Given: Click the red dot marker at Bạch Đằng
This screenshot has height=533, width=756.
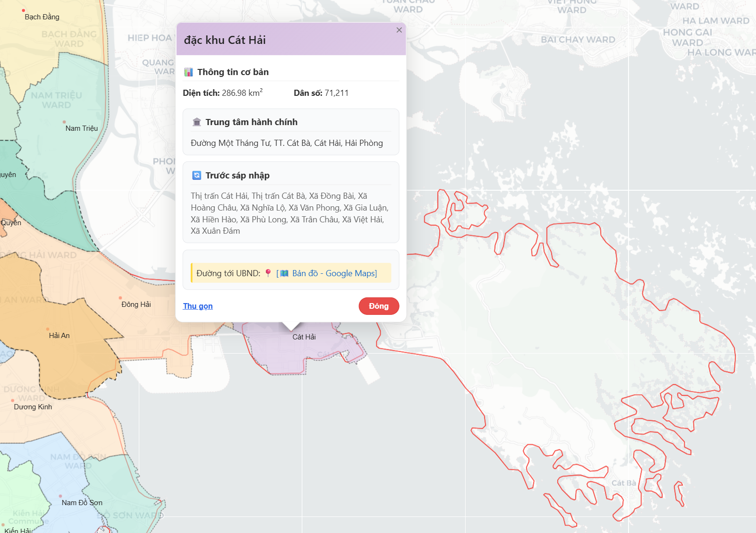Looking at the screenshot, I should click(x=23, y=10).
